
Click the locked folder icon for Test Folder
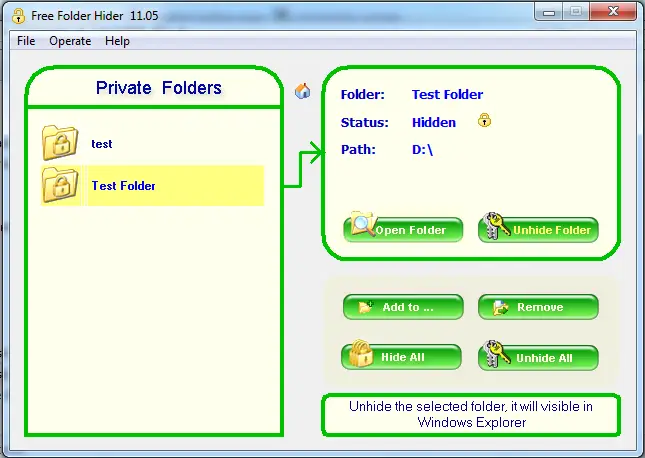[60, 185]
